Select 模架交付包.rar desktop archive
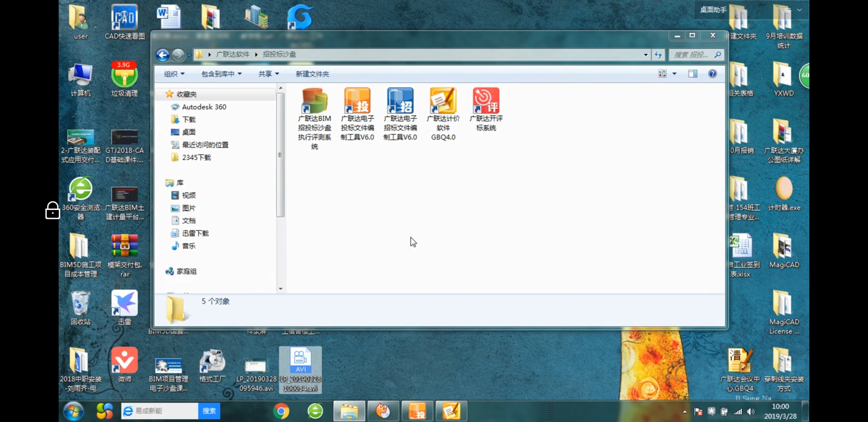The image size is (868, 422). [x=124, y=255]
